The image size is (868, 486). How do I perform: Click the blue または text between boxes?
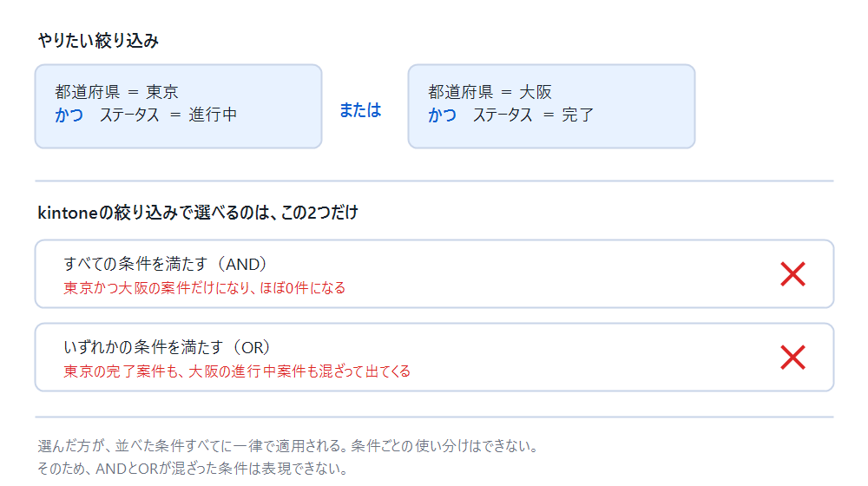pyautogui.click(x=360, y=109)
